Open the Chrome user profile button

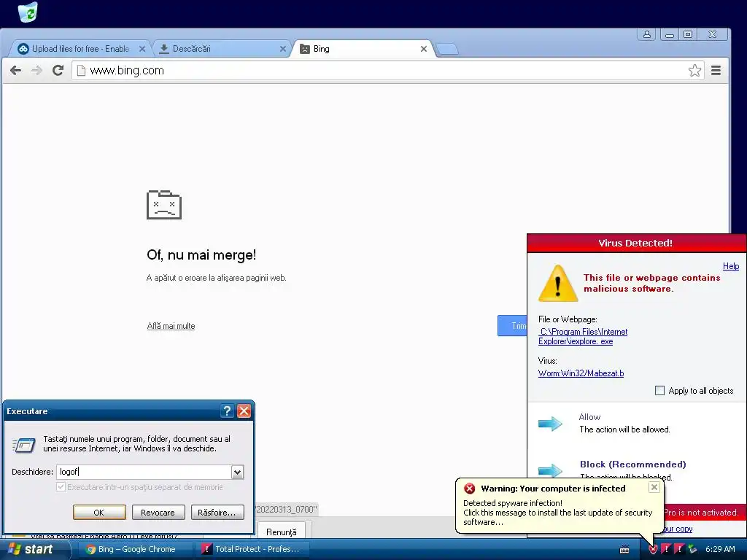point(647,34)
